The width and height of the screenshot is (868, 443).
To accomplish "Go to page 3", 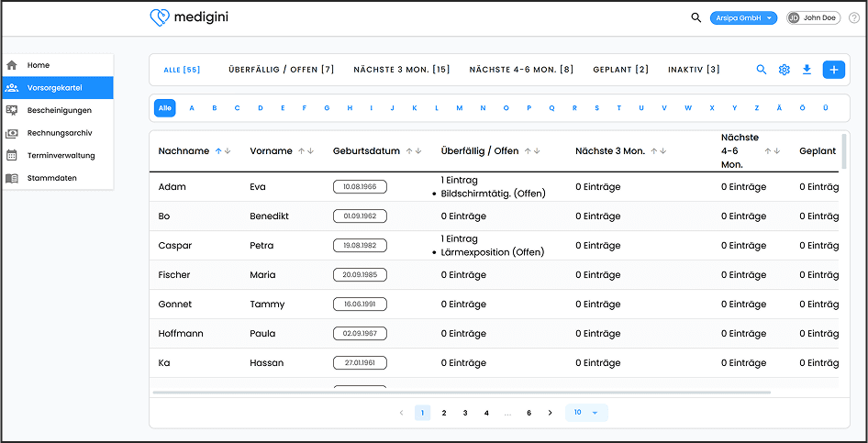I will tap(465, 413).
